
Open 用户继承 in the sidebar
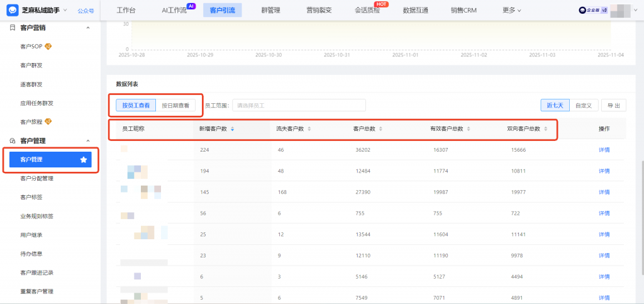(31, 235)
